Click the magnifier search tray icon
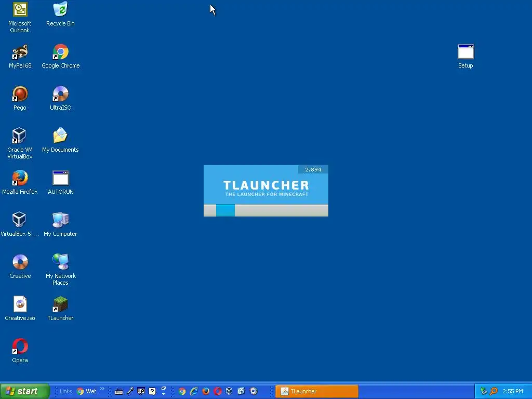532x399 pixels. coord(494,391)
